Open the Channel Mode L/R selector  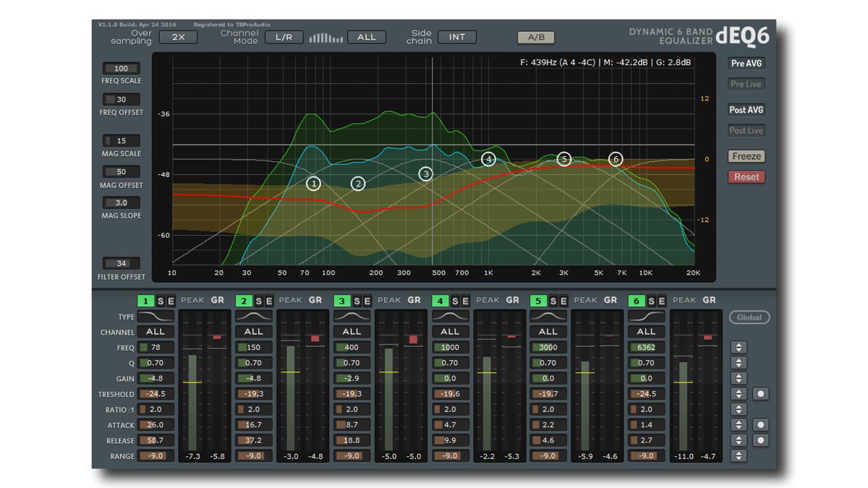pos(284,37)
